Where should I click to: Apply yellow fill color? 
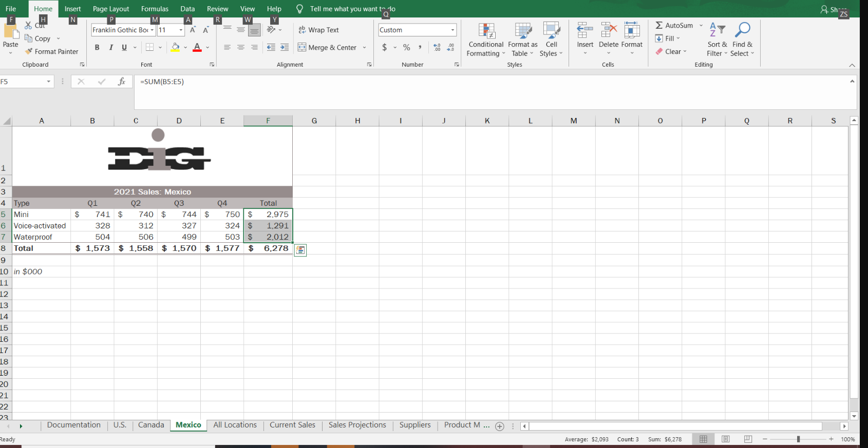coord(175,47)
